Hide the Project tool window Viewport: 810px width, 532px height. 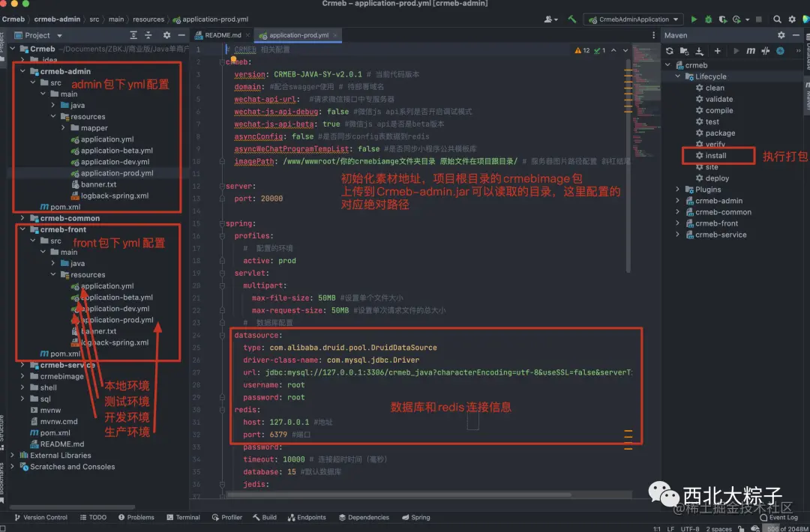[181, 35]
